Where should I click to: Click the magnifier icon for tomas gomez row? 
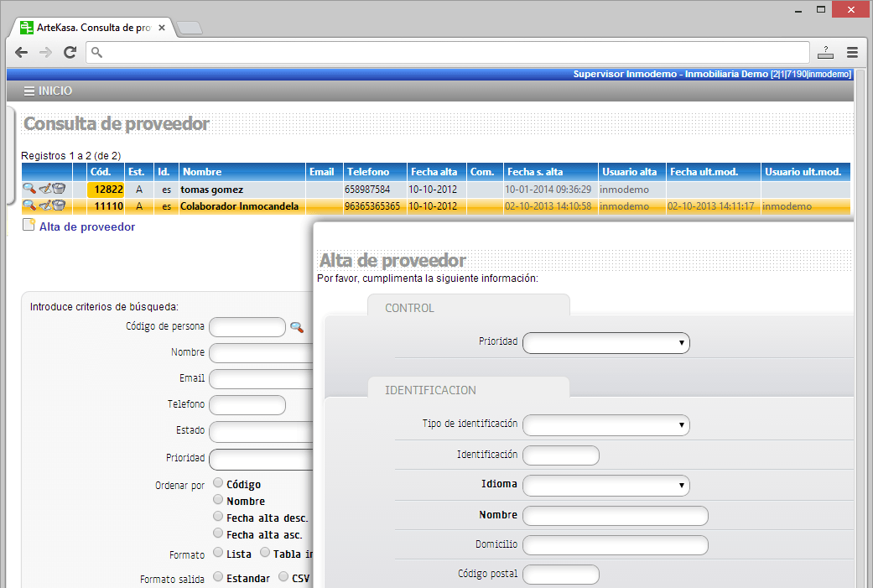click(x=29, y=190)
